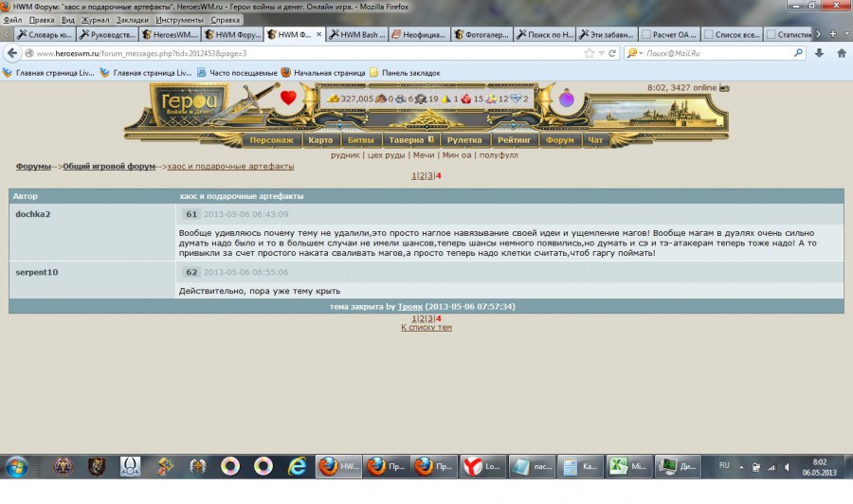Open the Правка menu
Image resolution: width=853 pixels, height=504 pixels.
[x=42, y=20]
